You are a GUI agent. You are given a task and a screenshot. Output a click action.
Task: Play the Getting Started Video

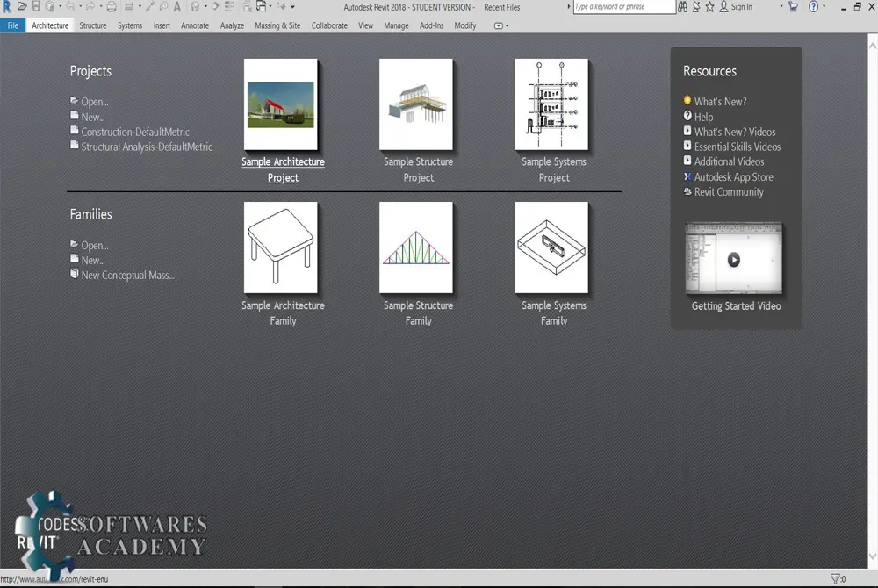pos(733,260)
